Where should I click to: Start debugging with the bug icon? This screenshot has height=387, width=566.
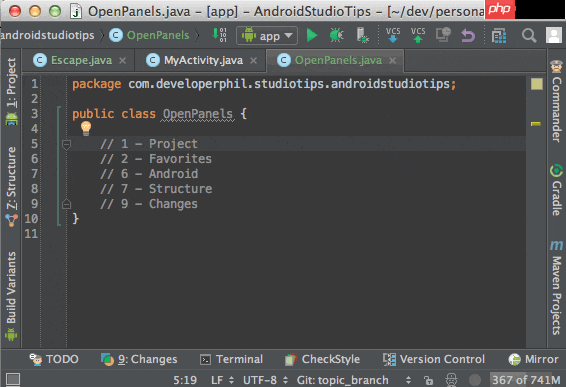click(336, 35)
